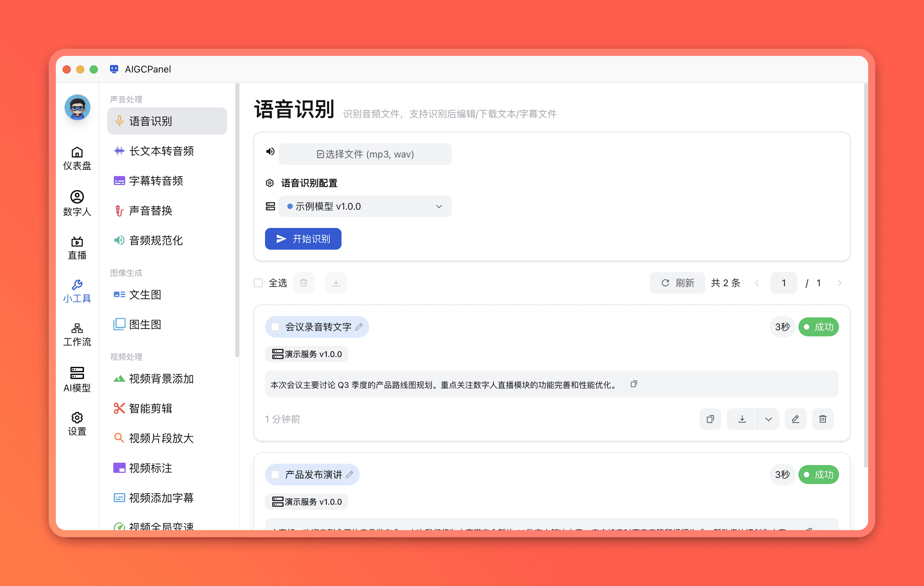Click the 演示服务 v1.0.0 tag in 产品发布演讲 card
Viewport: 924px width, 586px height.
(307, 502)
